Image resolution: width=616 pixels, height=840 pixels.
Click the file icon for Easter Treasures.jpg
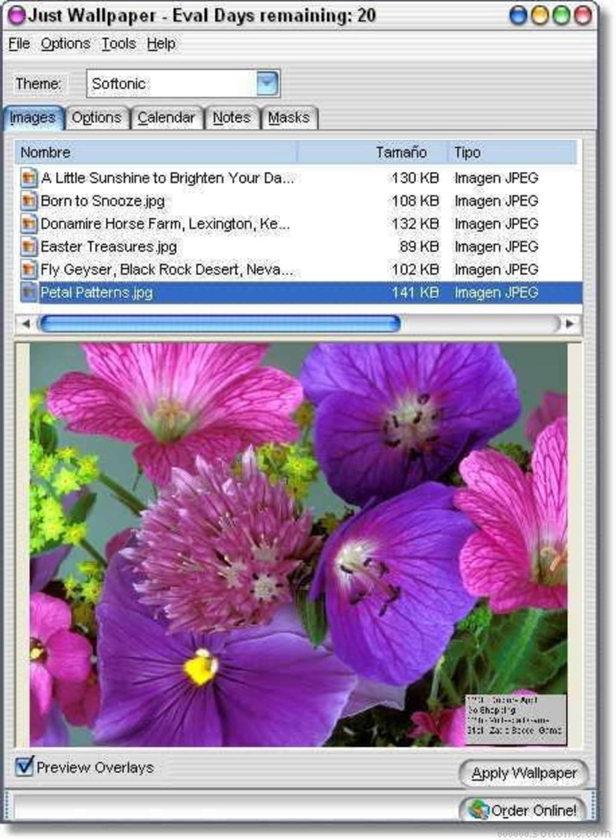(28, 247)
